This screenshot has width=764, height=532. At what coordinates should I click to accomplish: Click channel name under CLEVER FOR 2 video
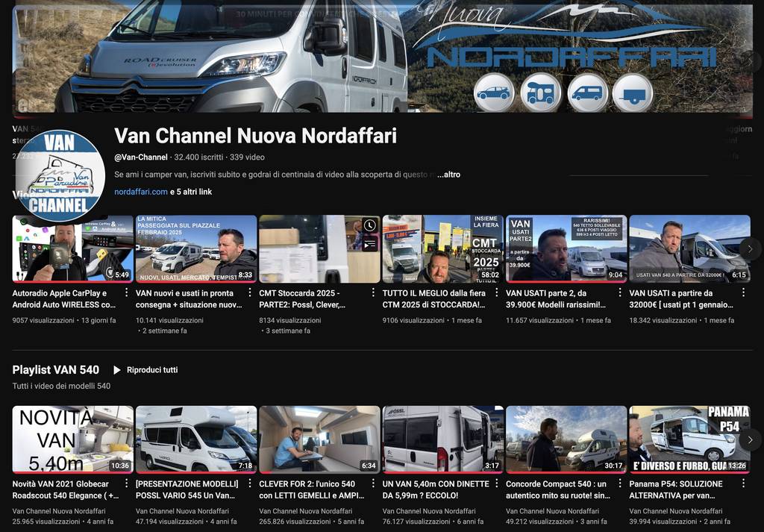305,511
